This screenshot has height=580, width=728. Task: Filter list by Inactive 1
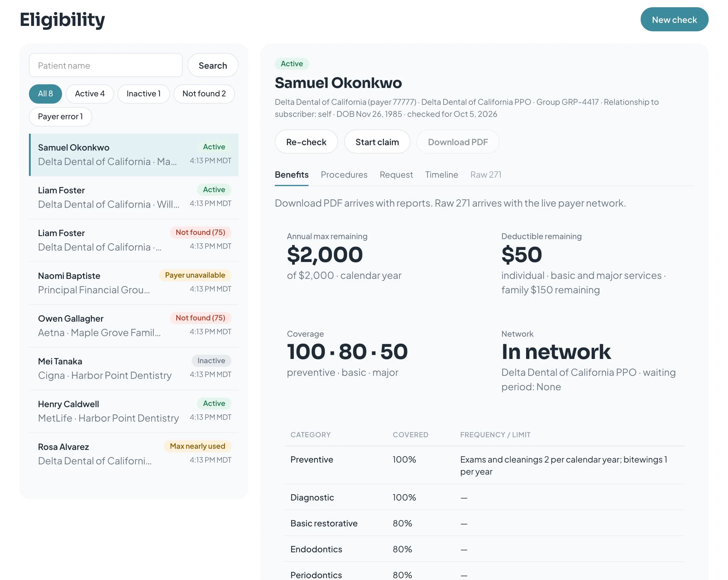pyautogui.click(x=143, y=93)
